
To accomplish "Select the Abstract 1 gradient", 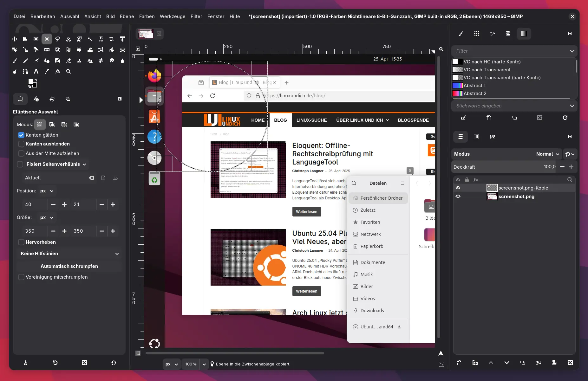I will (x=474, y=86).
